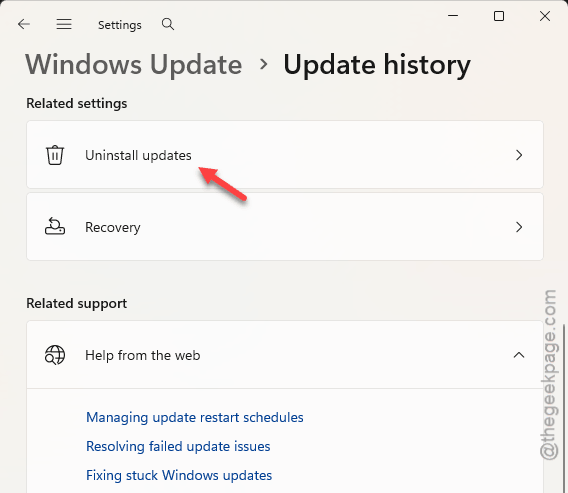Screen dimensions: 568x493
Task: Click the Related settings heading
Action: pos(76,104)
